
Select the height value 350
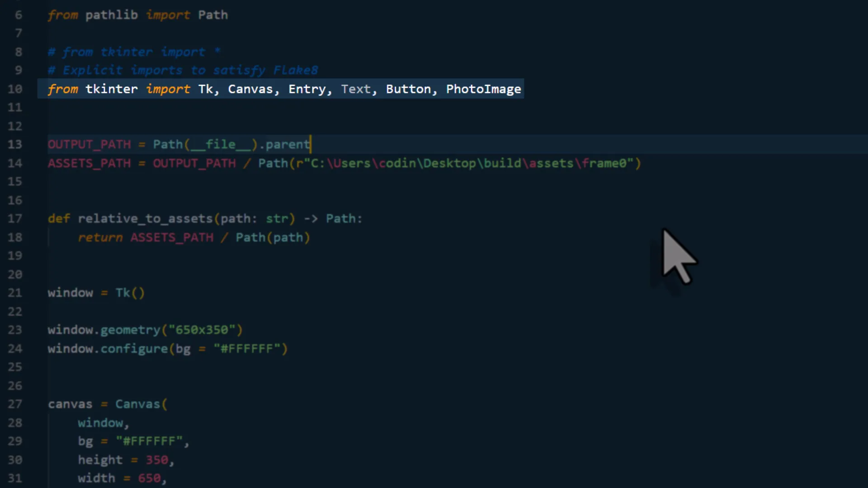coord(157,460)
